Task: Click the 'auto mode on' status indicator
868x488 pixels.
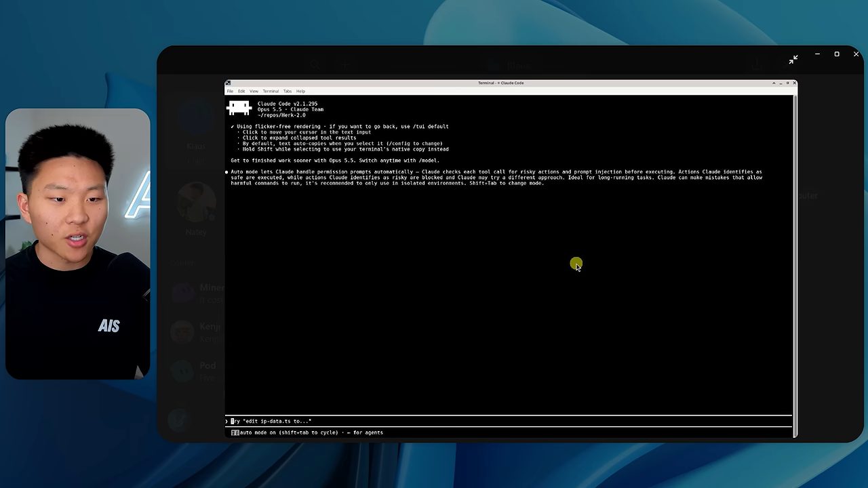Action: click(x=285, y=432)
